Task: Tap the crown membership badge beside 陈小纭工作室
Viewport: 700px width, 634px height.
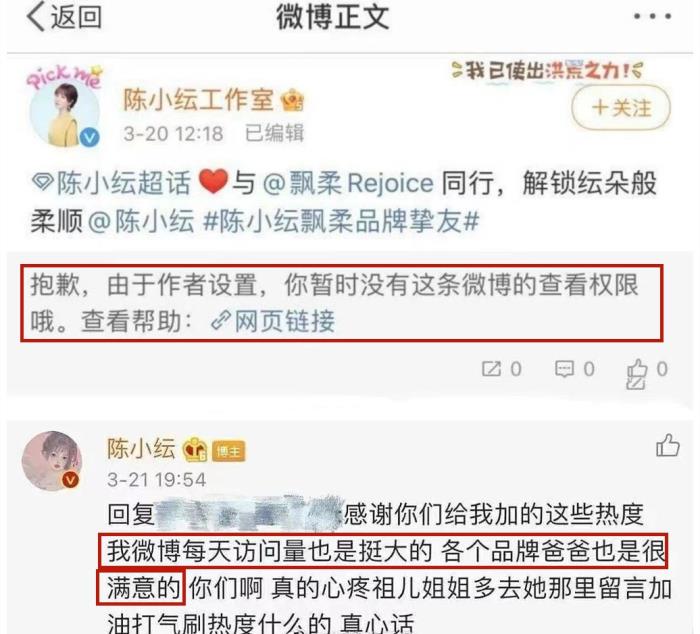Action: point(292,100)
